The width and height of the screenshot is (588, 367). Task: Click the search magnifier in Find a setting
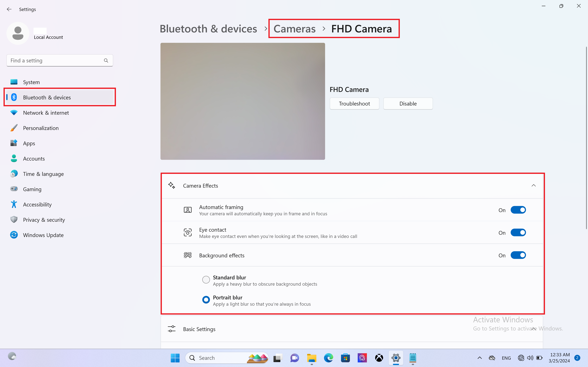click(x=106, y=60)
